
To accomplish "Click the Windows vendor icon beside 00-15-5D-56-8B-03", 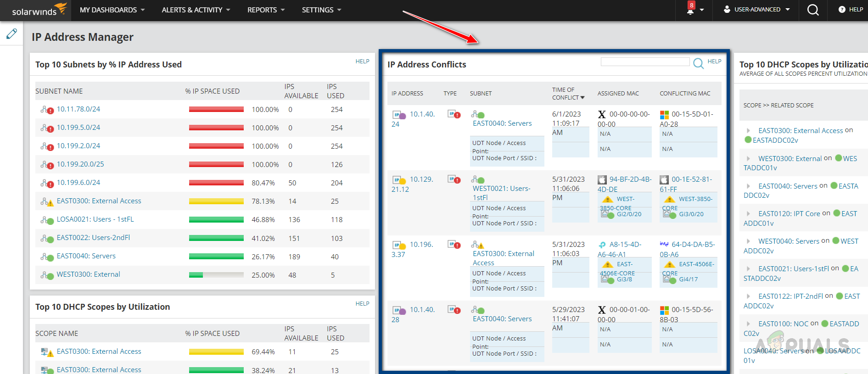I will click(x=664, y=310).
